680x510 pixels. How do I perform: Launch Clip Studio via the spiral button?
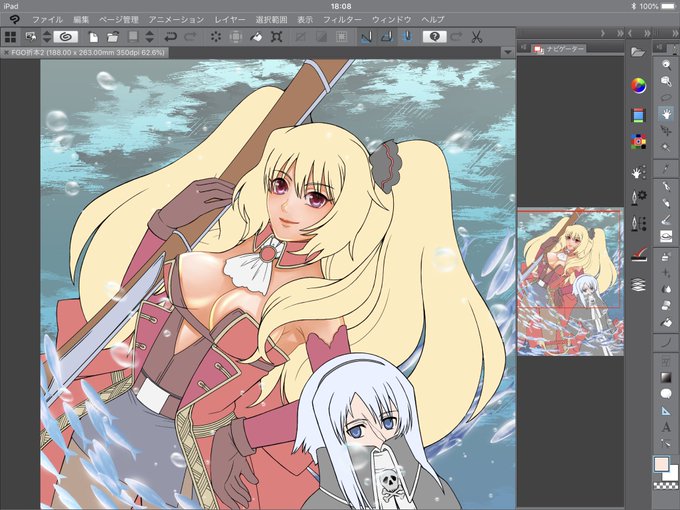tap(65, 37)
